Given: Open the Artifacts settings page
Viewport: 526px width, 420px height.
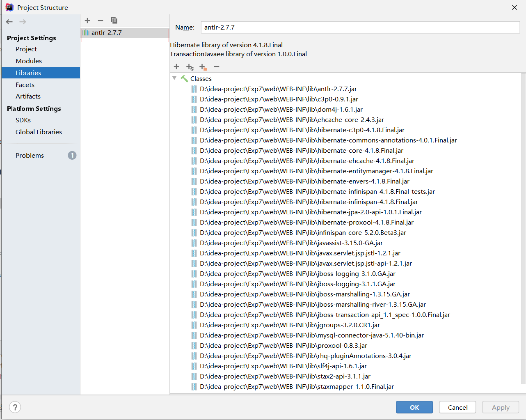Looking at the screenshot, I should coord(28,96).
